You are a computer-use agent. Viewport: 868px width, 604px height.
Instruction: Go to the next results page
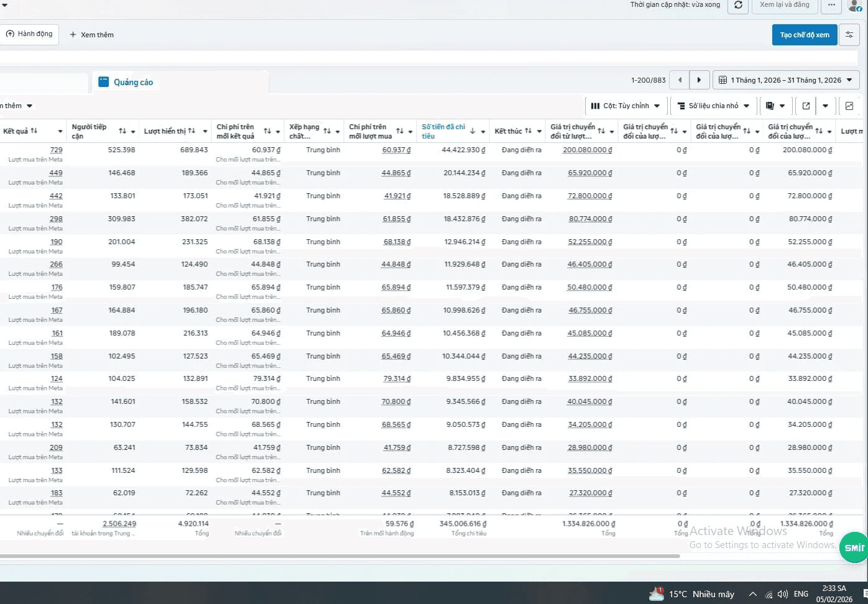click(699, 80)
